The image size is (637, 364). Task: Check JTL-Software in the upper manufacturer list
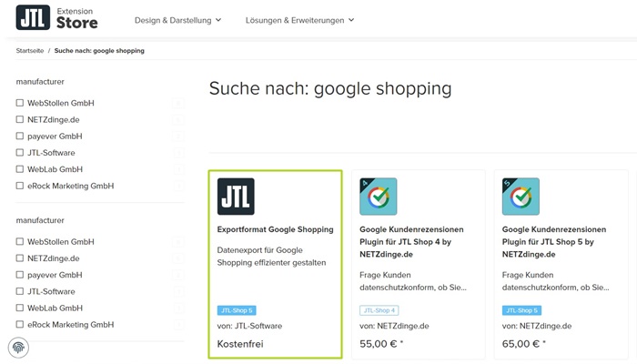[x=19, y=152]
